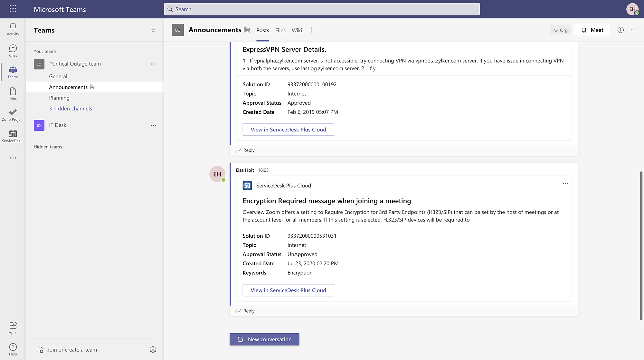Open more options on Encryption Required card
Screen dimensions: 644x360
(565, 183)
